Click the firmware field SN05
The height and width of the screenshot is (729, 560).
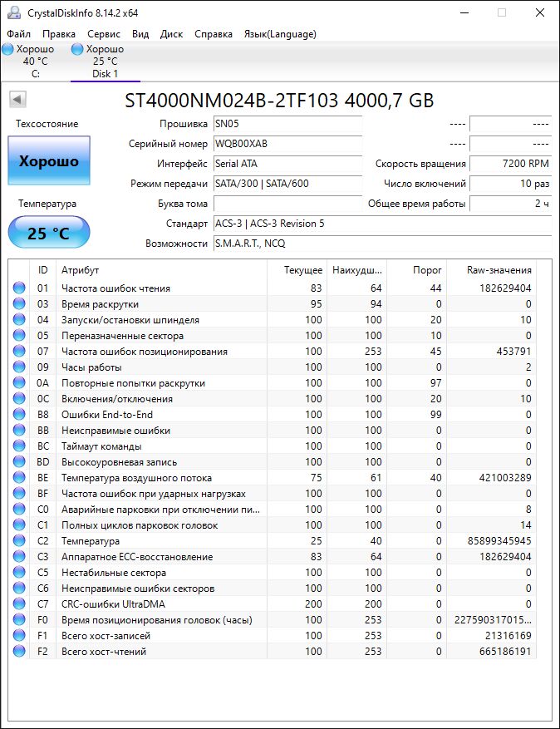[x=287, y=124]
